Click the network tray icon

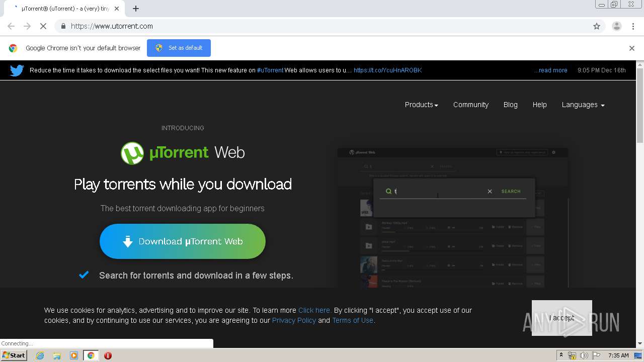click(x=572, y=355)
